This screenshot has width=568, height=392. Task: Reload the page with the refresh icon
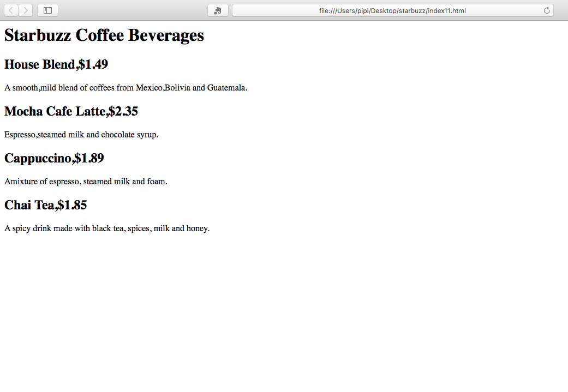pos(547,10)
